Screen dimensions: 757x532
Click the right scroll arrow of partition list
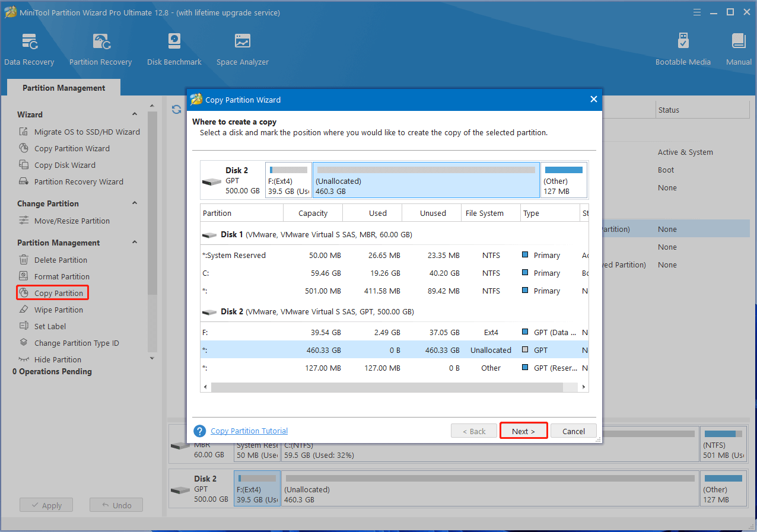584,387
